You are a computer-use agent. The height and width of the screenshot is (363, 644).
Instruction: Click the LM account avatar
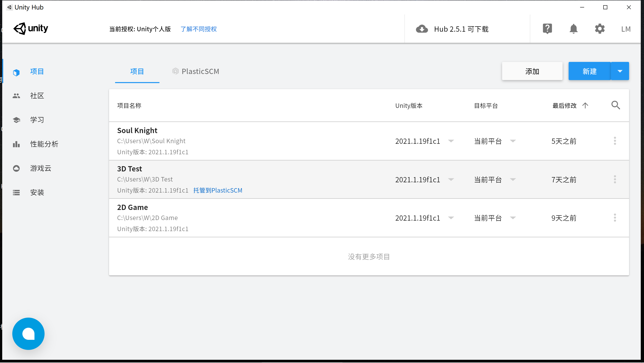pos(626,29)
